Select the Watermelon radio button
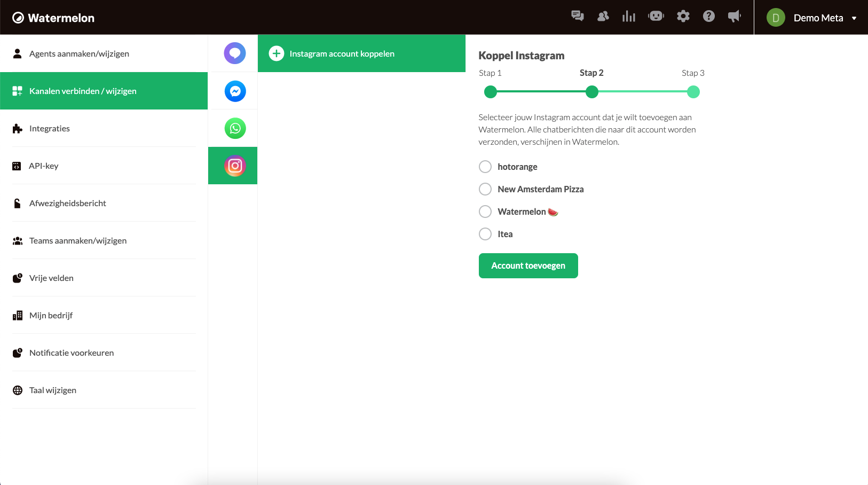 pos(485,212)
